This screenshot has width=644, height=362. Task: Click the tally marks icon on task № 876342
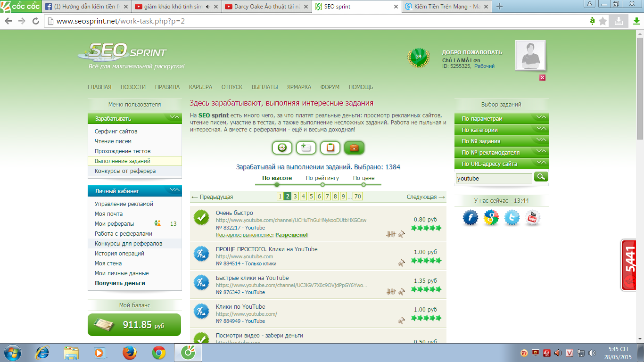click(x=391, y=292)
